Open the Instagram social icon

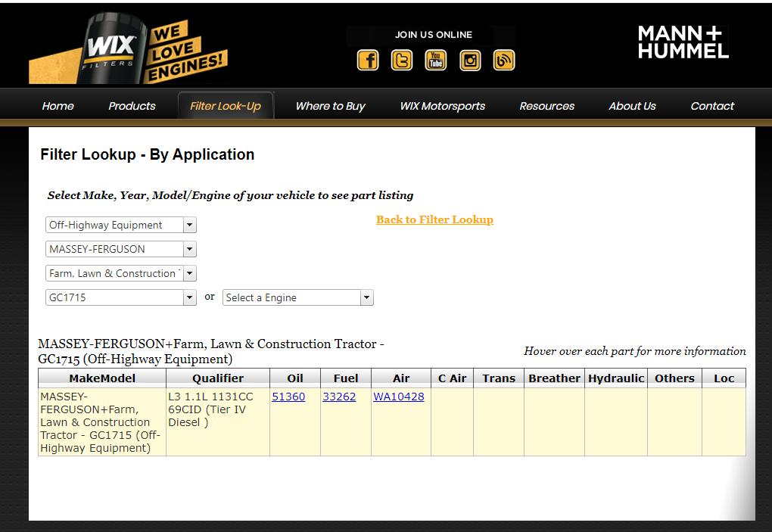[470, 60]
